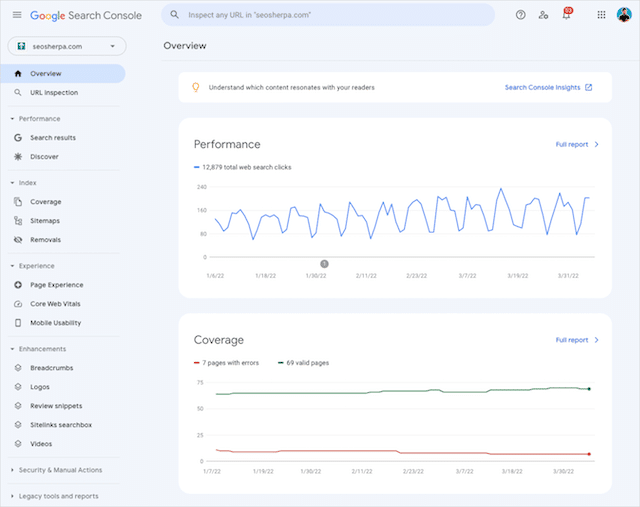The width and height of the screenshot is (640, 507).
Task: Open Performance Full report link
Action: (x=571, y=145)
